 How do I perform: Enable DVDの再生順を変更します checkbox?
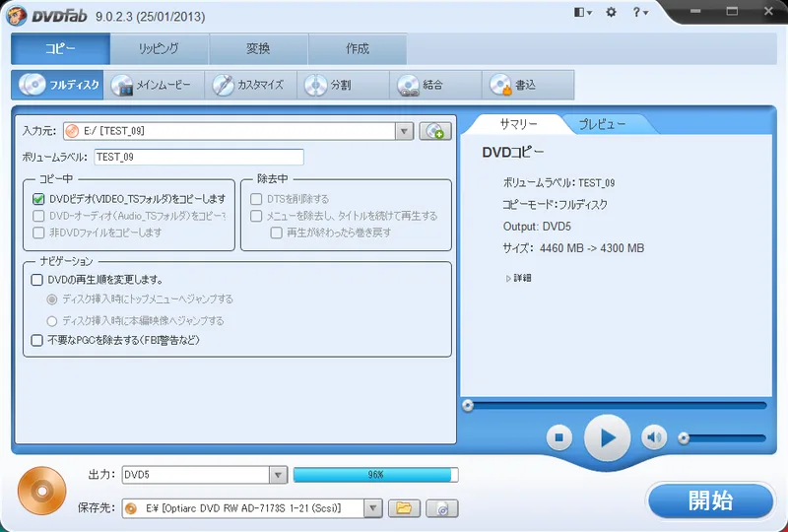pyautogui.click(x=37, y=280)
